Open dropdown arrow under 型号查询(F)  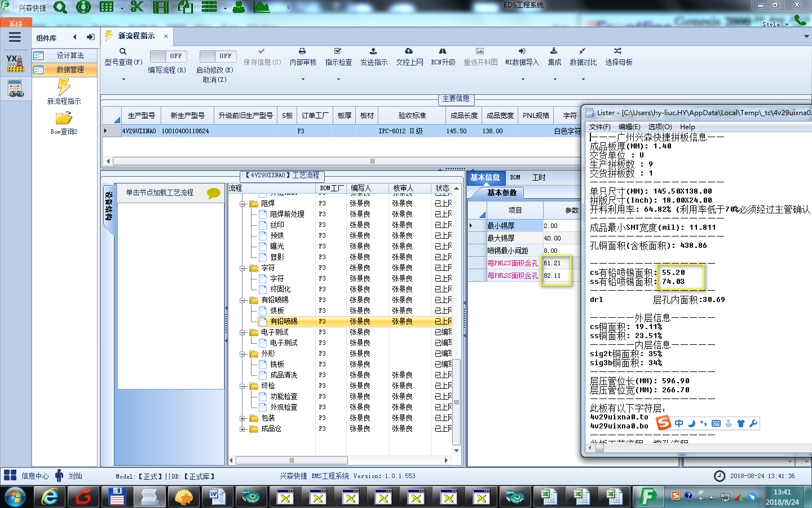[123, 80]
